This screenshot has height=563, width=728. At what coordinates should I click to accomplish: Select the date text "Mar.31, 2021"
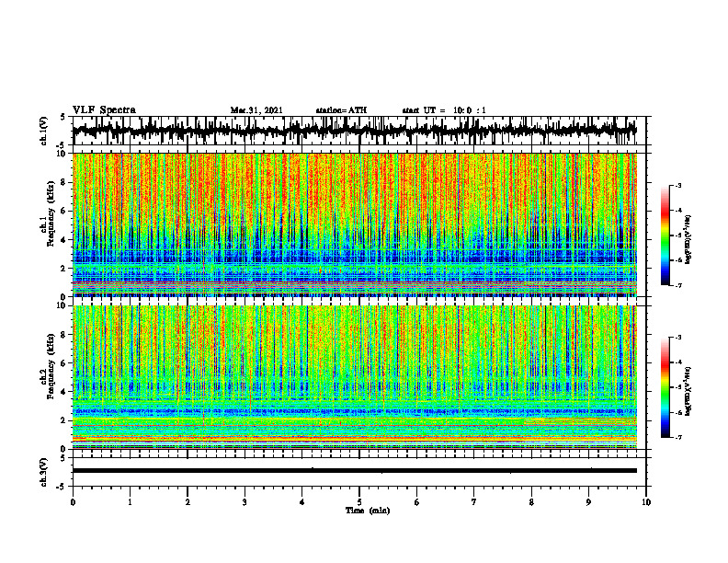pyautogui.click(x=256, y=110)
